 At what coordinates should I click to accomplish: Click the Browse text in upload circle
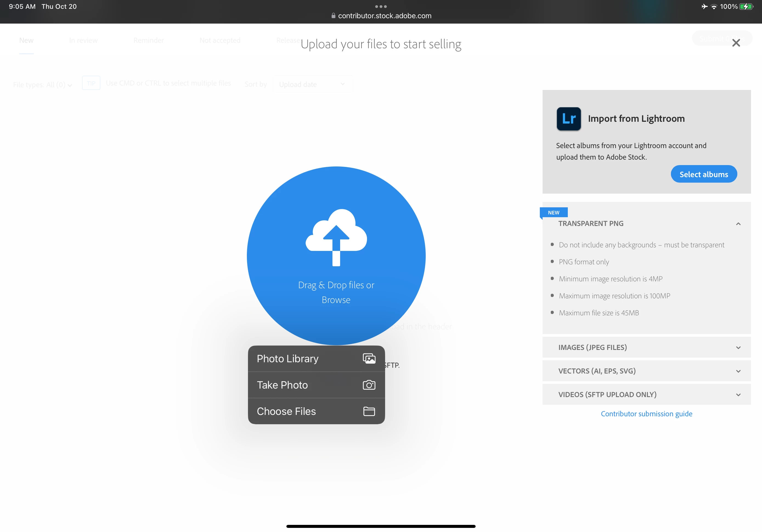point(336,300)
